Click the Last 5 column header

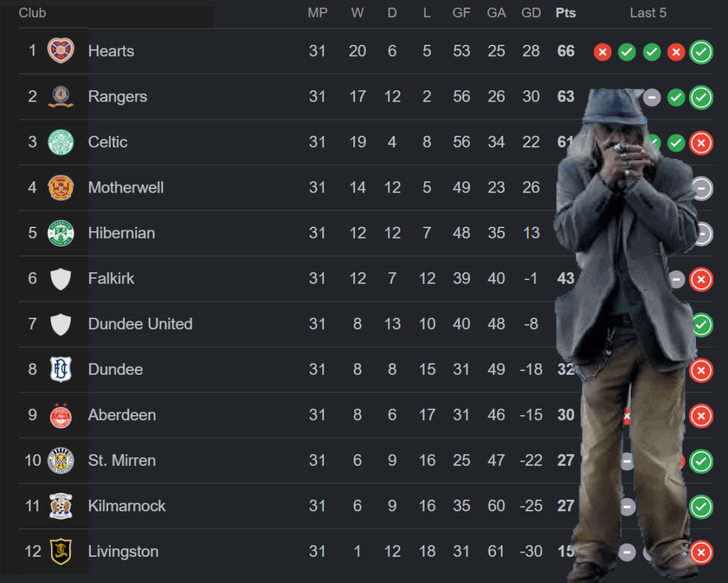[x=648, y=12]
